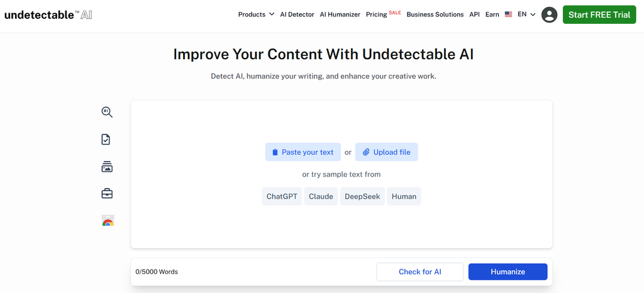This screenshot has width=644, height=293.
Task: Click the briefcase sidebar icon
Action: tap(107, 193)
